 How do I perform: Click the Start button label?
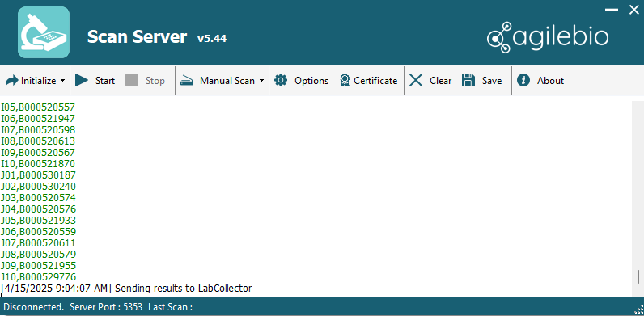[104, 81]
